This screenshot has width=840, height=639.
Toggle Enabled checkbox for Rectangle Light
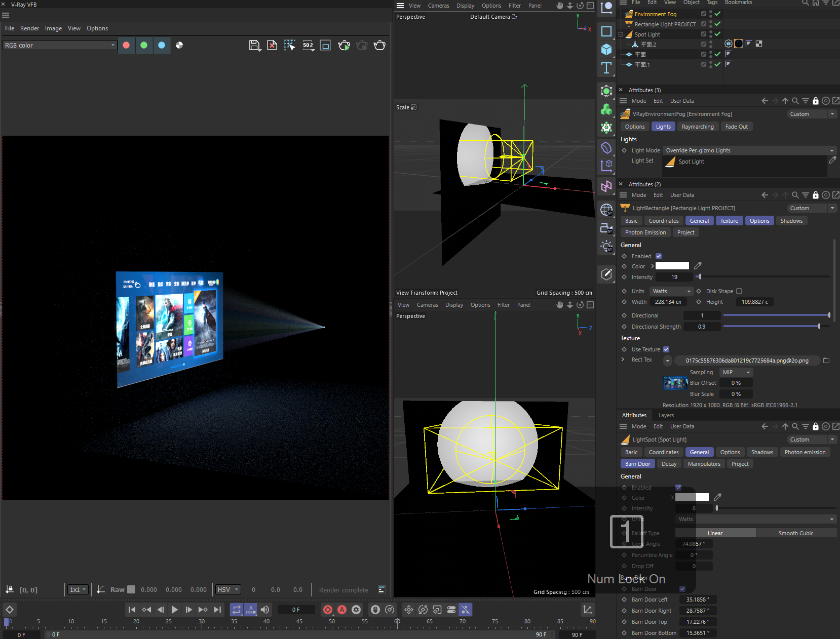[x=659, y=256]
